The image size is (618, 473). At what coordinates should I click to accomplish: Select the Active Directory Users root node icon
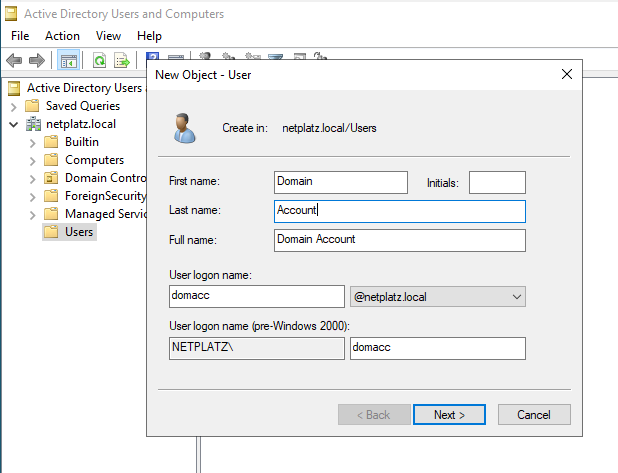tap(14, 88)
